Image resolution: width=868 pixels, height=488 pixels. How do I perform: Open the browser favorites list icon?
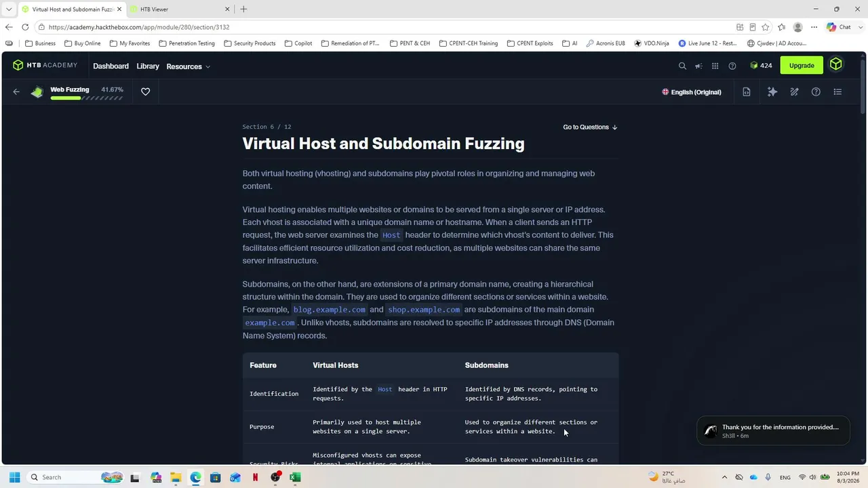tap(782, 27)
